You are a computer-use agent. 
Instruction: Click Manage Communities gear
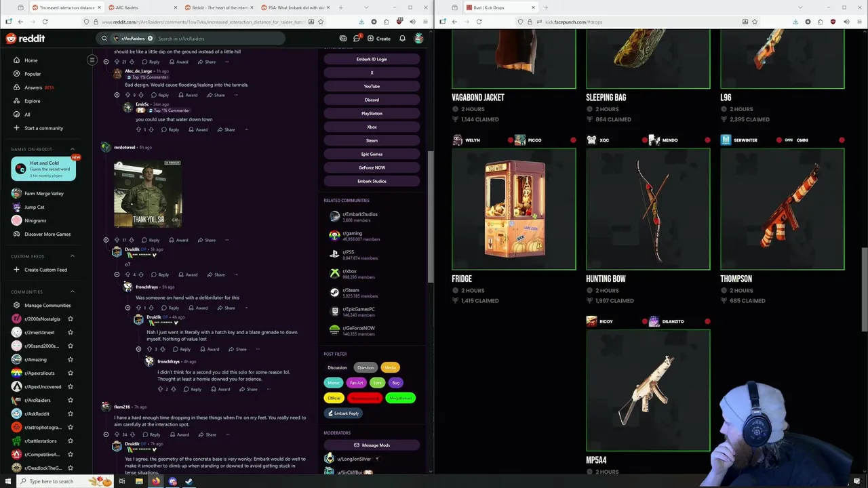pos(16,305)
